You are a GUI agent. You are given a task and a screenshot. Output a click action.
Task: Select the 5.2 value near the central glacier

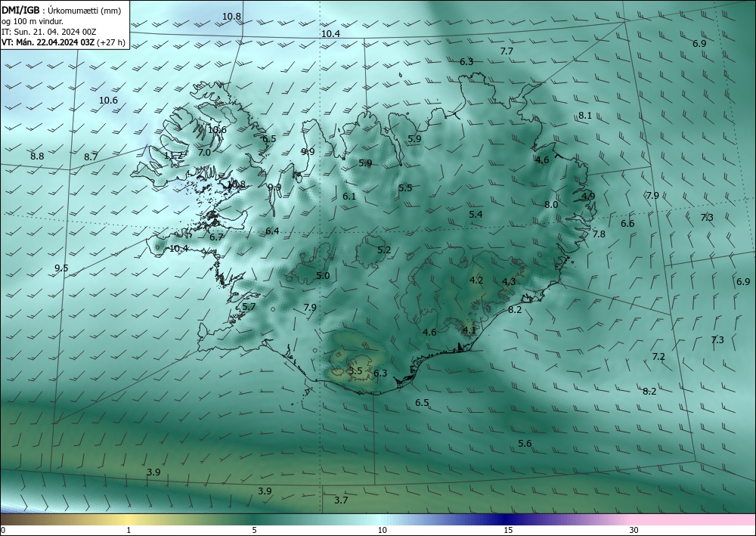pyautogui.click(x=384, y=249)
